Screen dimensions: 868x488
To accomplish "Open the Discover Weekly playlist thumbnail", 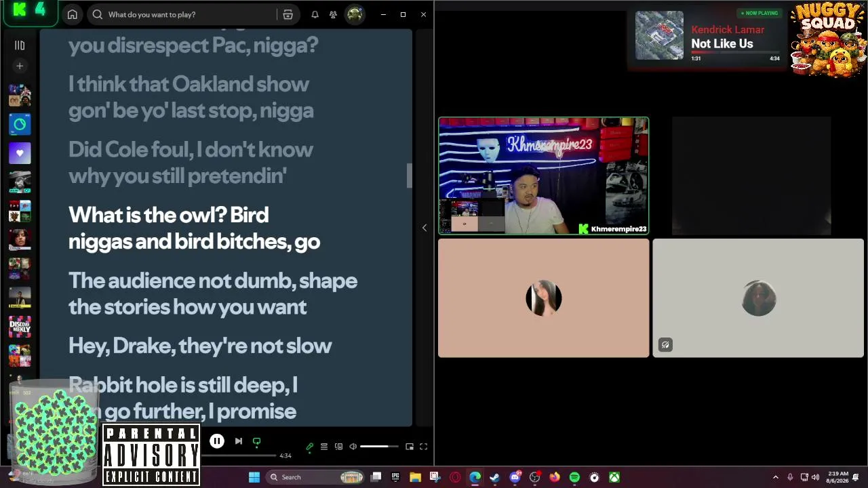I will (20, 328).
